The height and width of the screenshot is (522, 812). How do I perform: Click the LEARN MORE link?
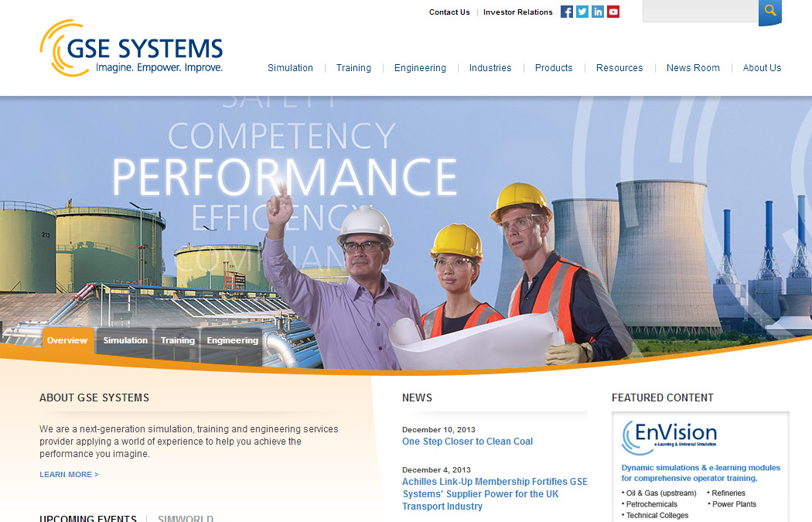click(69, 475)
